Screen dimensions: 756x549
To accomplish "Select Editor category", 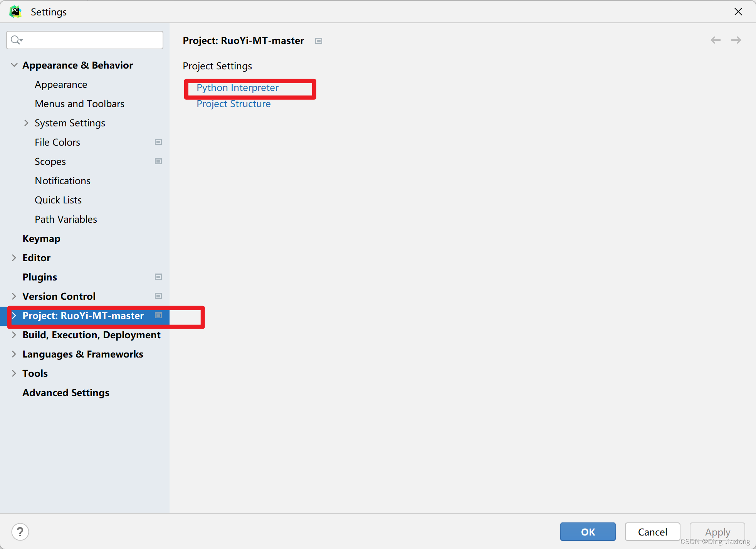I will point(36,258).
